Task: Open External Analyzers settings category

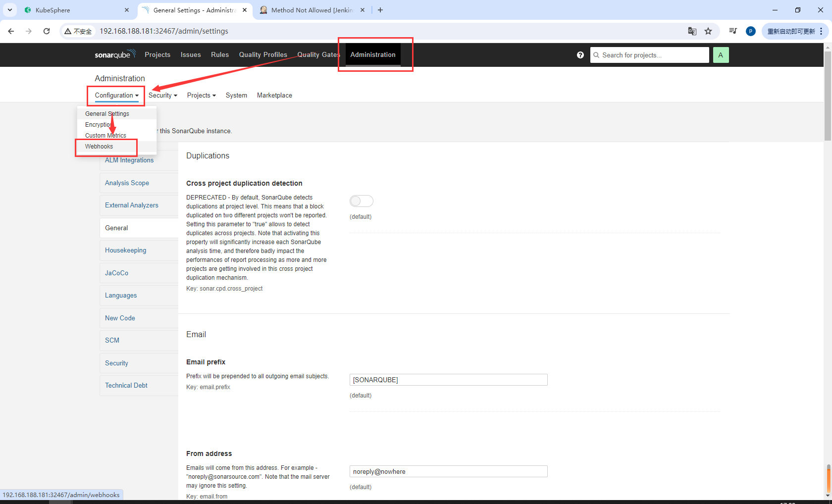Action: click(139, 205)
